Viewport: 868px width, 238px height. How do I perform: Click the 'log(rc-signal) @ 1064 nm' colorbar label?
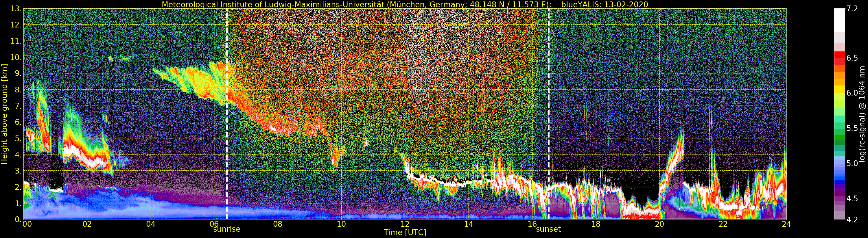(862, 114)
